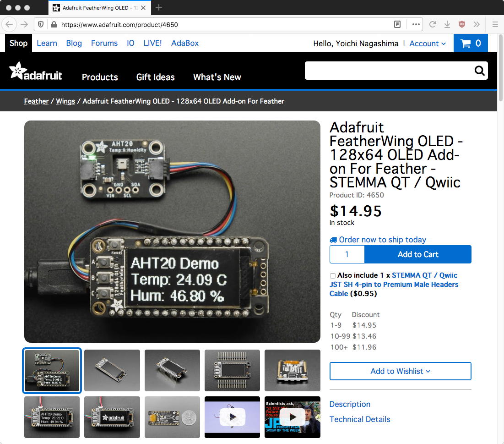Close the Adafruit FeatherWing OLED tab

[x=143, y=8]
